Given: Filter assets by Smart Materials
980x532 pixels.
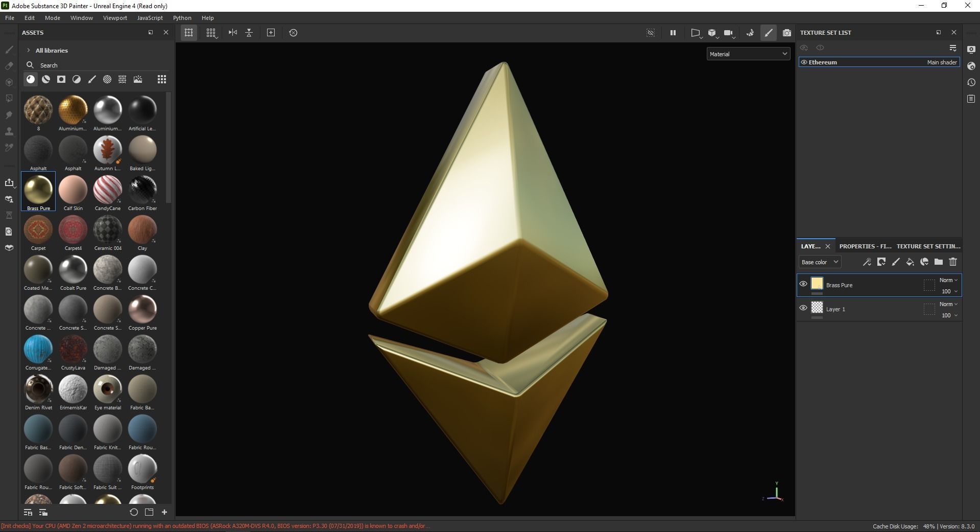Looking at the screenshot, I should (46, 79).
